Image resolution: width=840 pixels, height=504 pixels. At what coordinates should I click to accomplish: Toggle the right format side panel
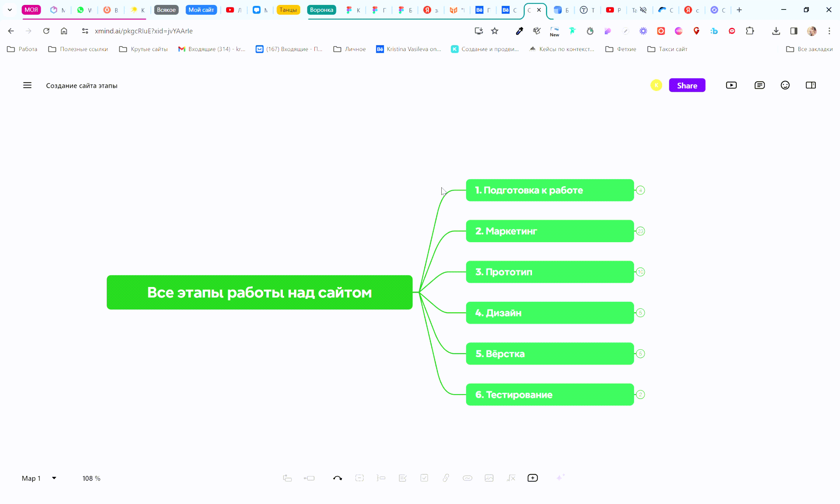click(811, 85)
